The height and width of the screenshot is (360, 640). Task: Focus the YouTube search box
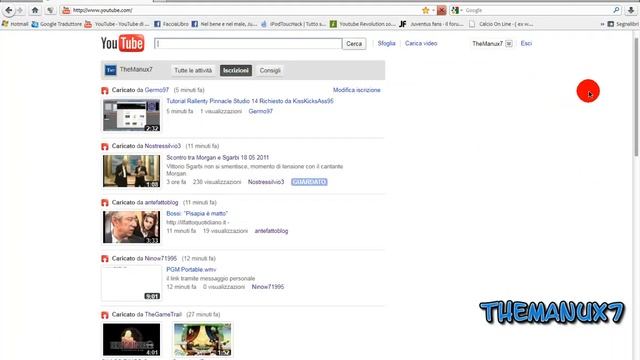[248, 44]
